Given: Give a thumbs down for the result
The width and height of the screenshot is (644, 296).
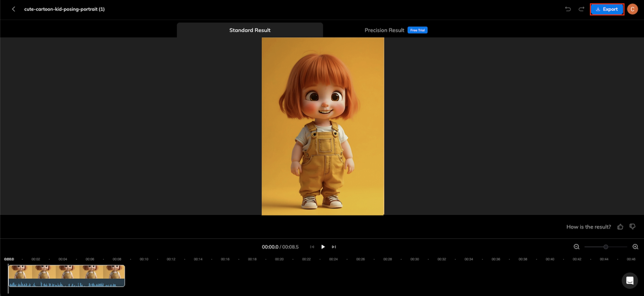Looking at the screenshot, I should click(633, 227).
